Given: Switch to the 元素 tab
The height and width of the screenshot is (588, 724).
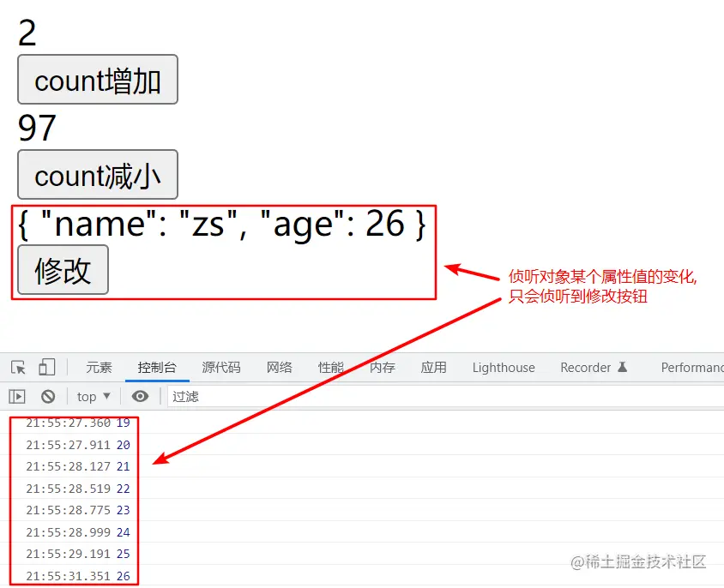Looking at the screenshot, I should point(99,368).
